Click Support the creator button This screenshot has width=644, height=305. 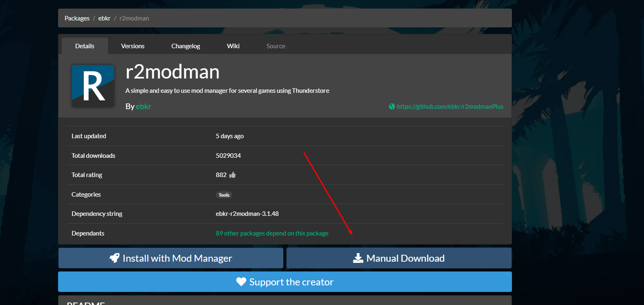point(285,282)
